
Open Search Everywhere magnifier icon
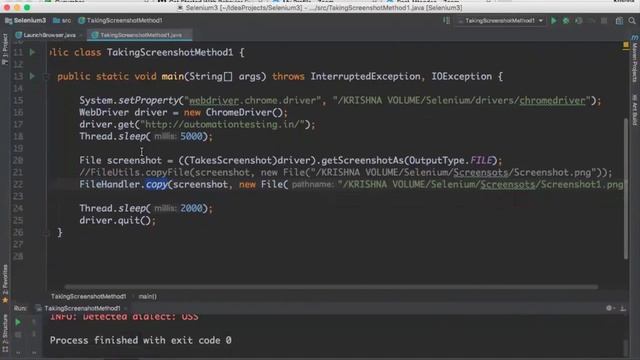point(632,20)
